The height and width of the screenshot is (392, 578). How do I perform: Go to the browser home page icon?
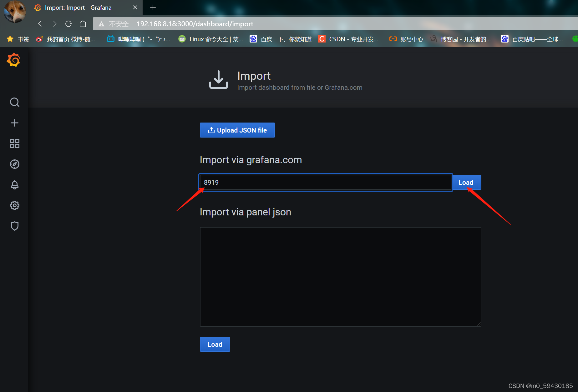click(83, 24)
